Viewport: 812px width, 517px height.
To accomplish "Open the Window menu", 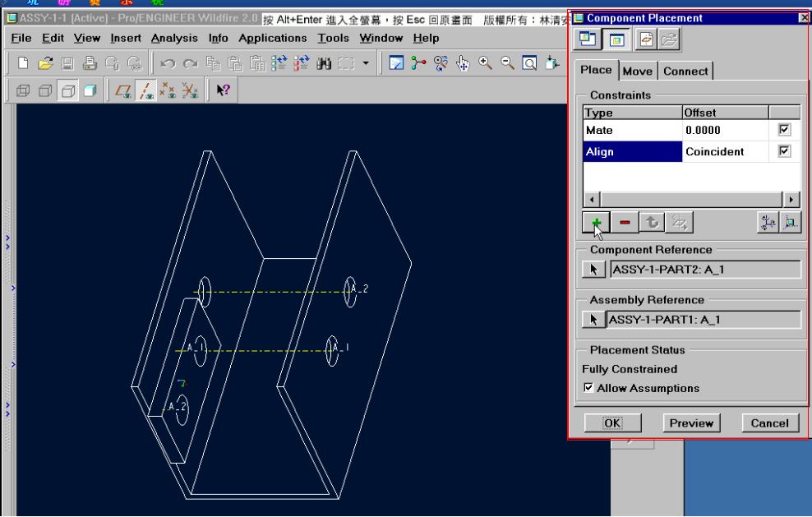I will pyautogui.click(x=381, y=38).
